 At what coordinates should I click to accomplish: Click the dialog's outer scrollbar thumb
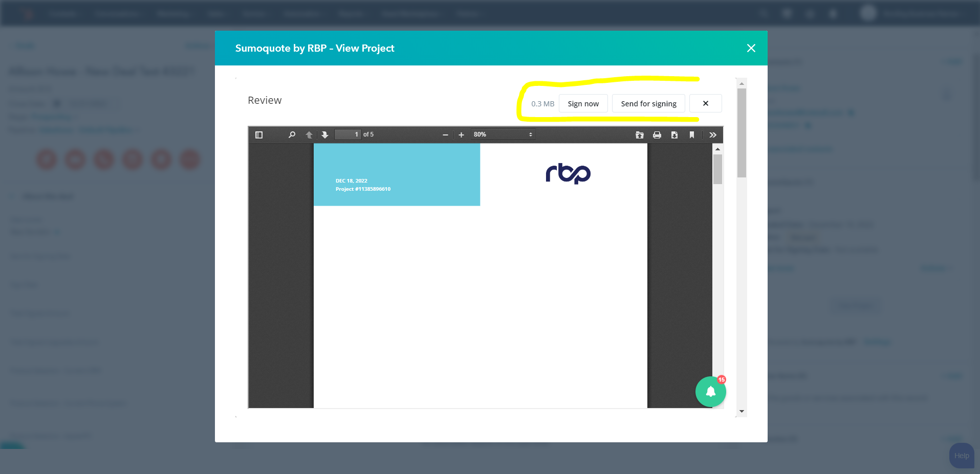pos(742,133)
